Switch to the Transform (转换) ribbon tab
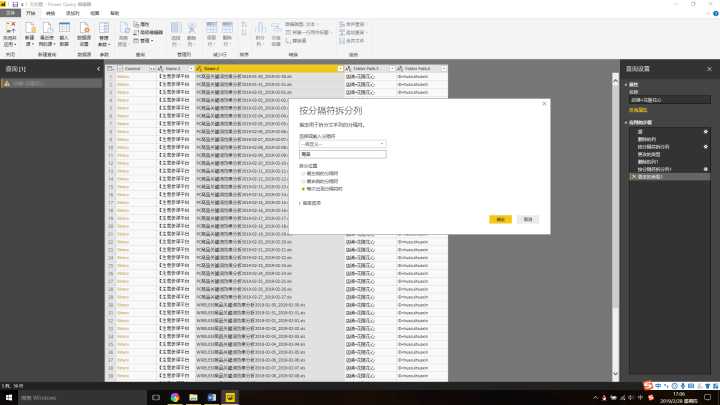Screen dimensions: 720x405 coord(51,13)
